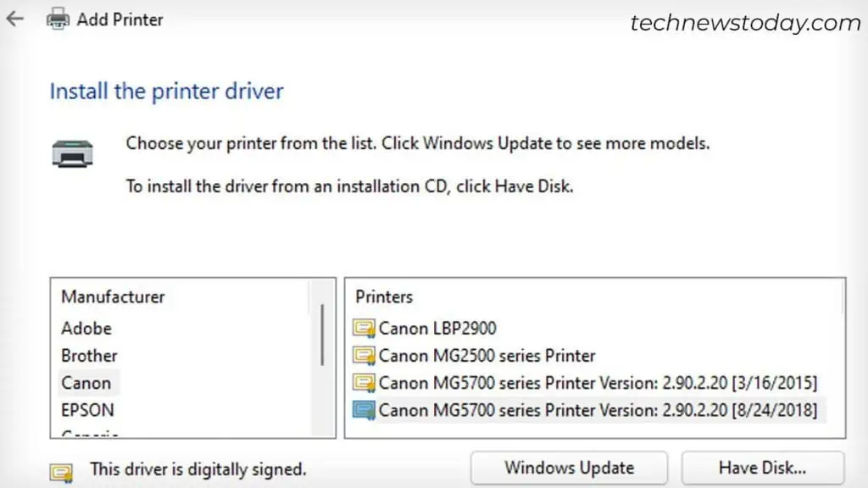Screen dimensions: 868x488
Task: Click the Manufacturer list scrollbar
Action: tap(322, 335)
